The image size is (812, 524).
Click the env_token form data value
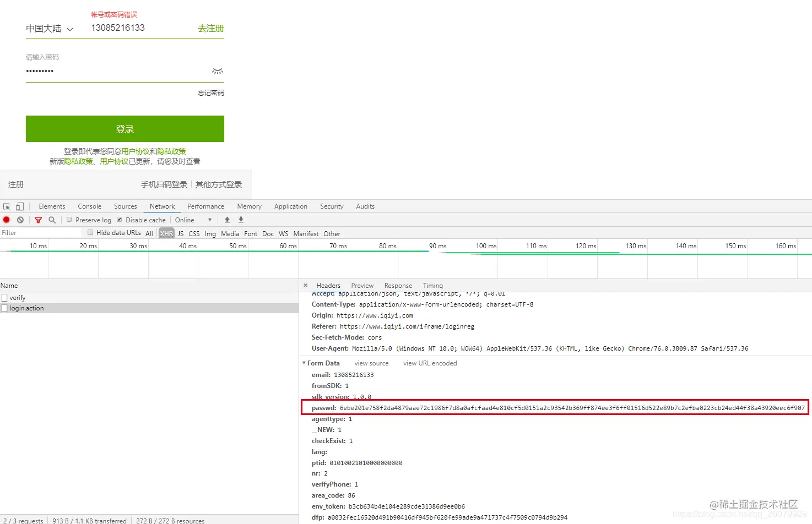(x=407, y=506)
